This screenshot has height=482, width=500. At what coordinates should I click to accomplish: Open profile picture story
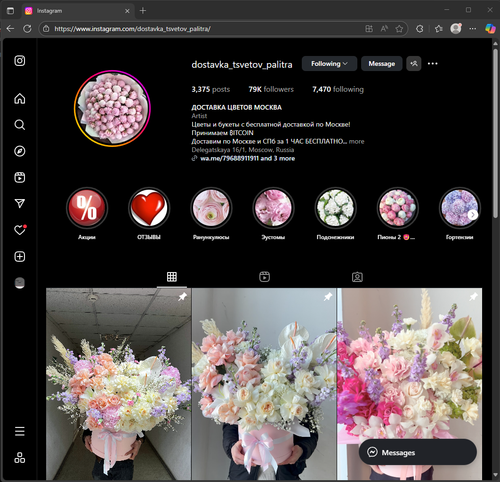coord(112,108)
